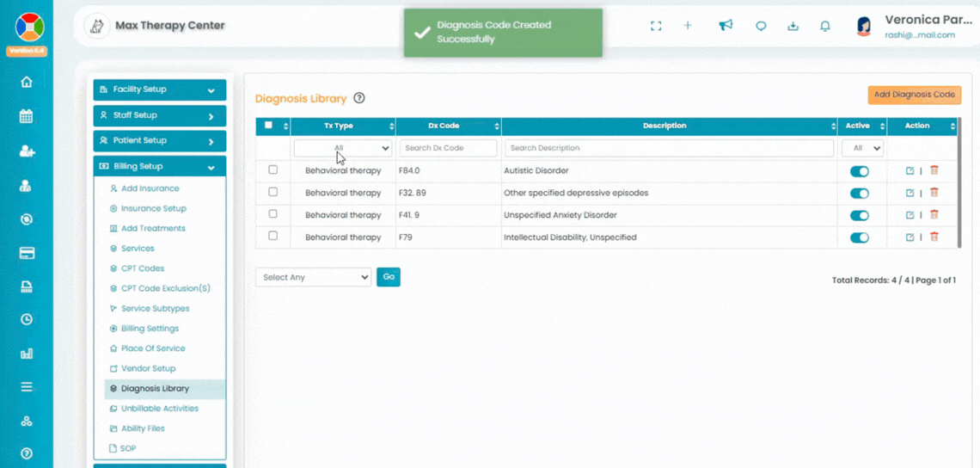The height and width of the screenshot is (468, 980).
Task: Open the notification bell icon
Action: [825, 27]
